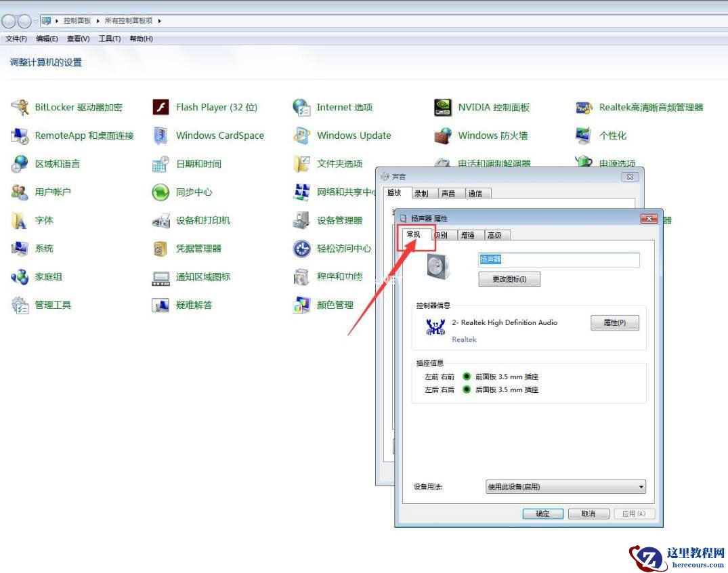
Task: Open Realtek高清晰音频管理器 icon
Action: (x=584, y=107)
